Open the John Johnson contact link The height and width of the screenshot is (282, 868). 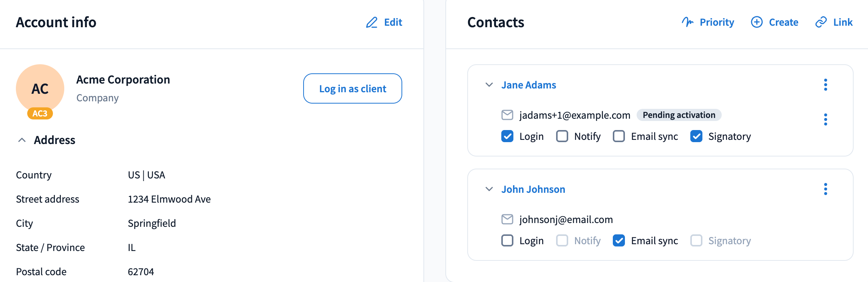(533, 189)
